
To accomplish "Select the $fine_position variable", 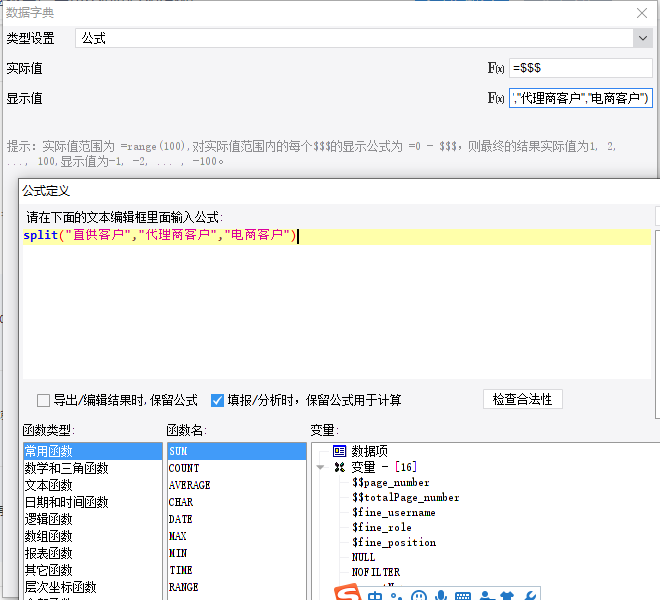I will pyautogui.click(x=394, y=542).
